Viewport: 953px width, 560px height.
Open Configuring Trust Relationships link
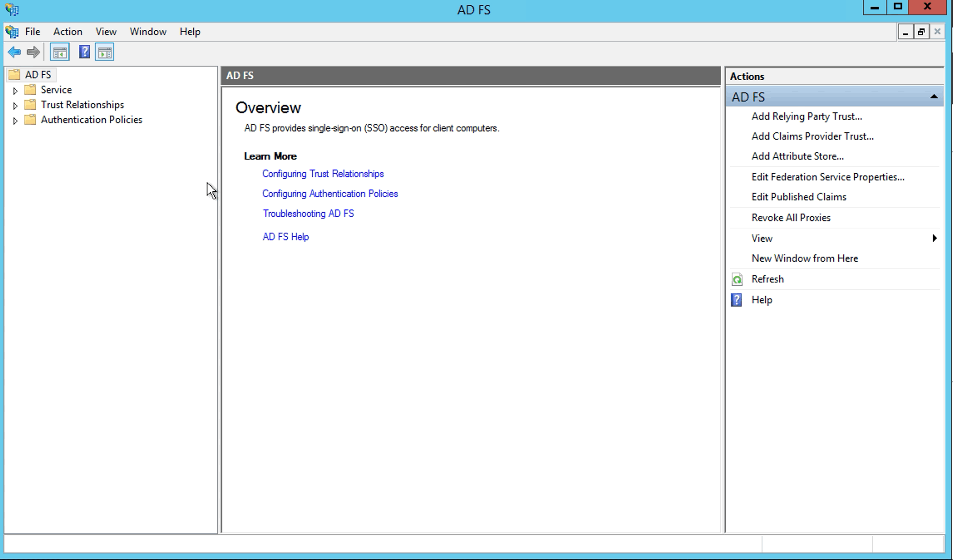[323, 174]
